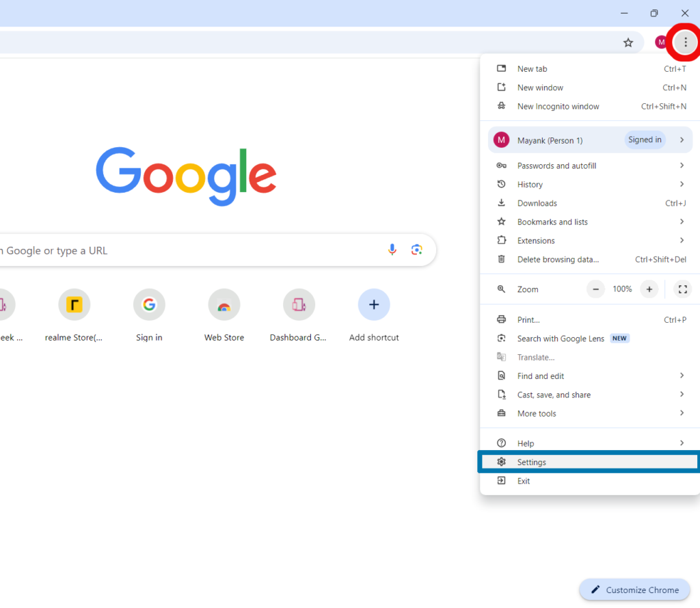Click the Google logo

click(186, 176)
